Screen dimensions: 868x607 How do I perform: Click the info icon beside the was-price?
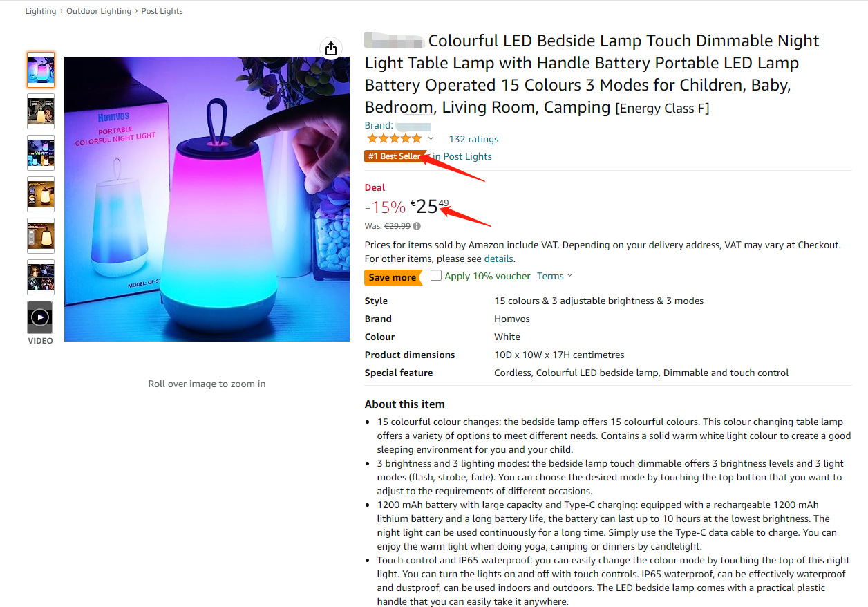point(417,226)
